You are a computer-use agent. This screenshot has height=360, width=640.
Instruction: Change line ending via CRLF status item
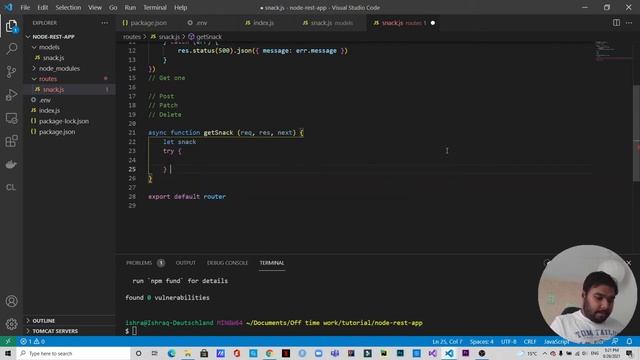[530, 341]
